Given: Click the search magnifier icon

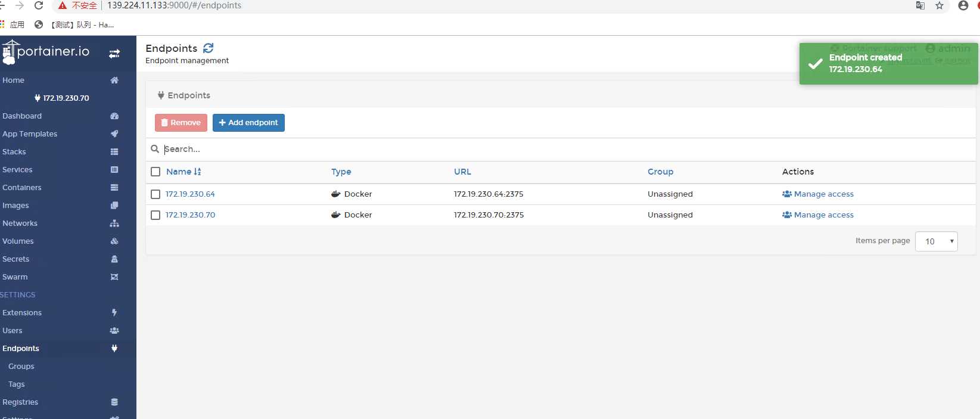Looking at the screenshot, I should pyautogui.click(x=155, y=149).
